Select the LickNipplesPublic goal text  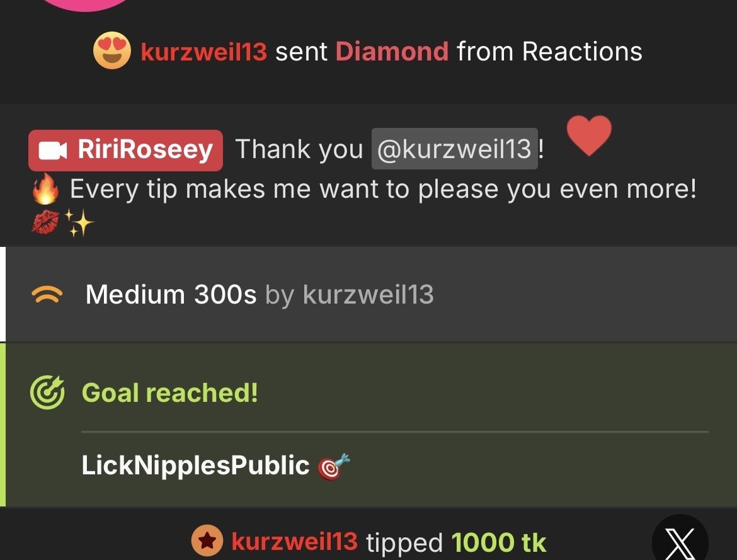[x=195, y=466]
